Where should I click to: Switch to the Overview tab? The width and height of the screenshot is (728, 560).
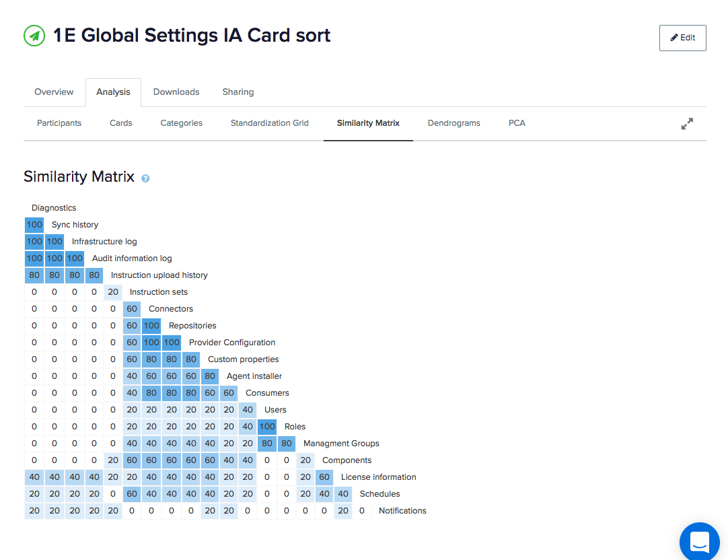click(x=54, y=92)
